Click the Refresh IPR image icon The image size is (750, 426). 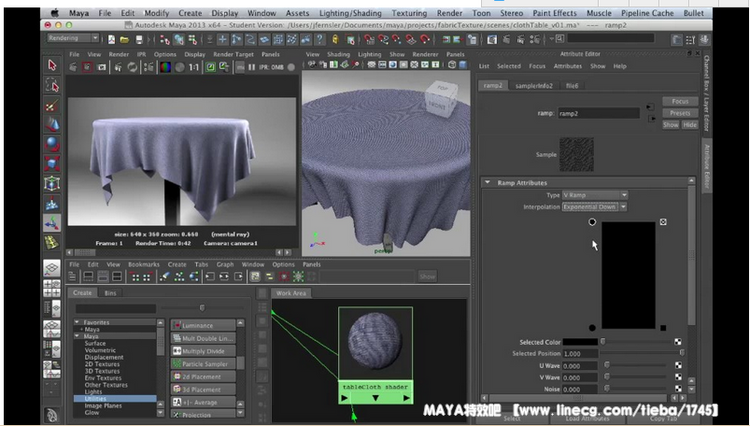(x=132, y=67)
